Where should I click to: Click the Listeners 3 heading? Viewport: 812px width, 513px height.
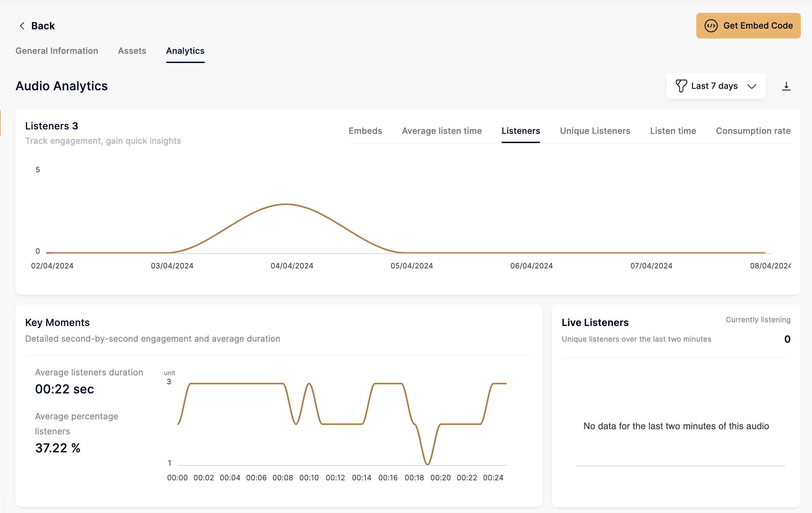(x=52, y=126)
